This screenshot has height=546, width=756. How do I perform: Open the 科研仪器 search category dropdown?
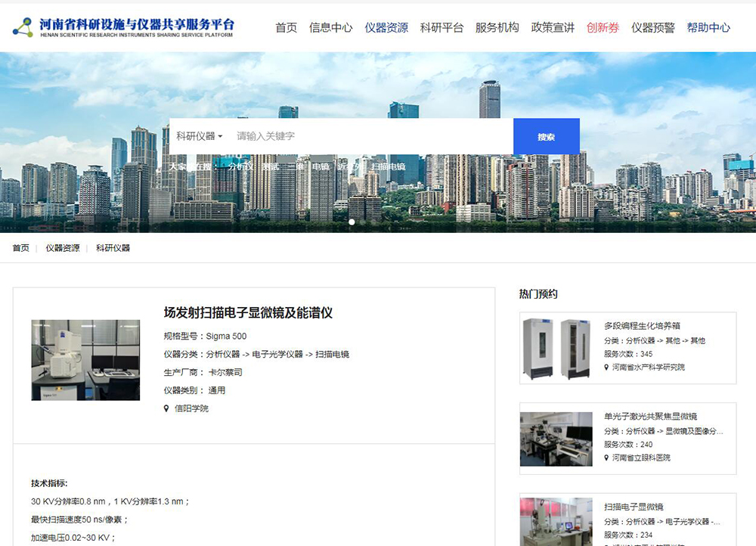(x=200, y=137)
